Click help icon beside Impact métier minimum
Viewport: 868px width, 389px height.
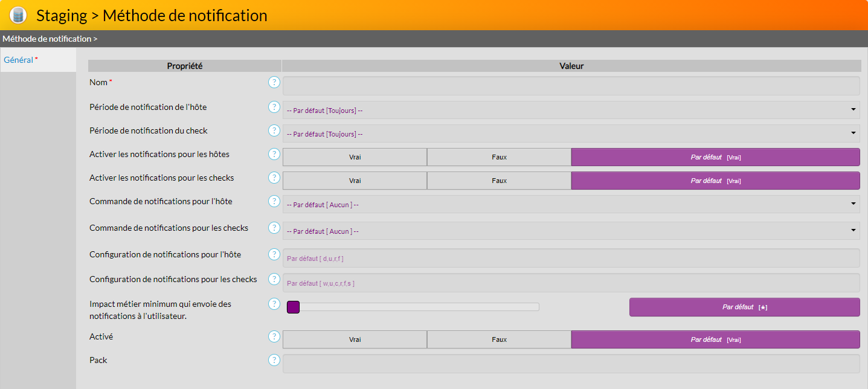tap(274, 304)
